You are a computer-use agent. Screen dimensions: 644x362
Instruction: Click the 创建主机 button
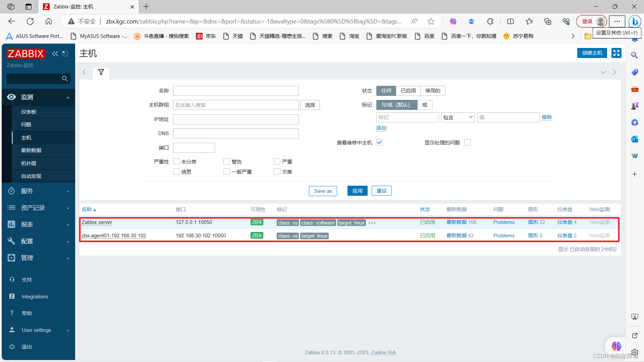(592, 53)
